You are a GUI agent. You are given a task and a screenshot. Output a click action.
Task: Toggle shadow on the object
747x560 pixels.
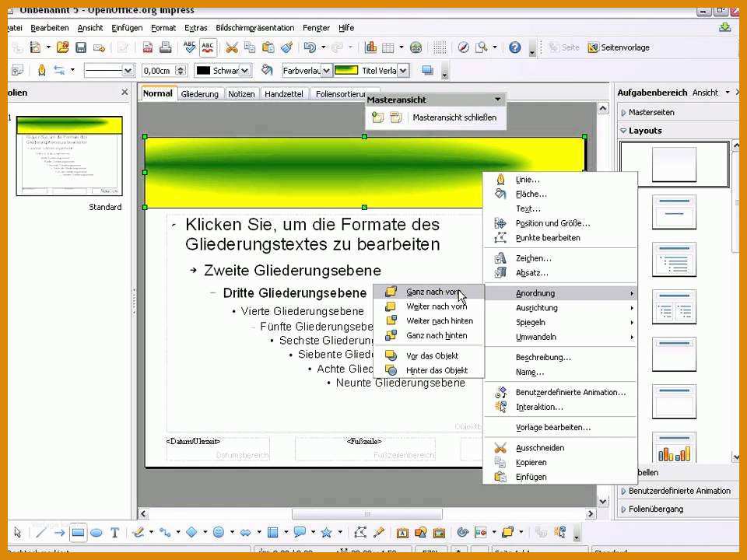[427, 71]
